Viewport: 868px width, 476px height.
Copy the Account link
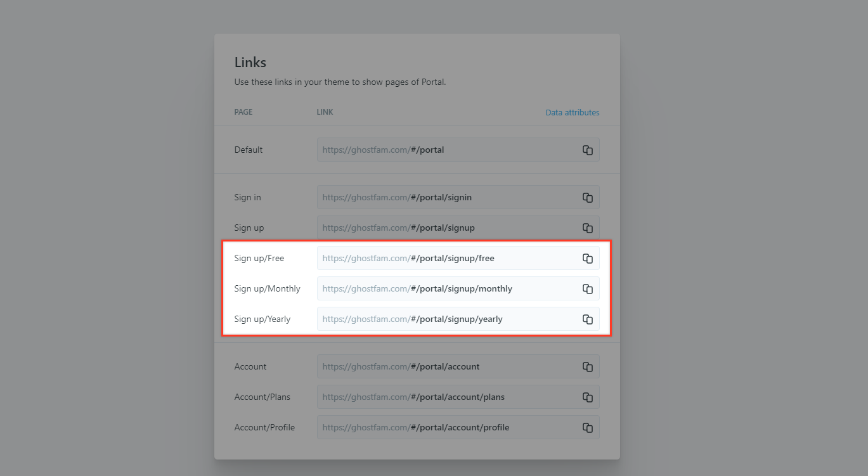click(588, 367)
